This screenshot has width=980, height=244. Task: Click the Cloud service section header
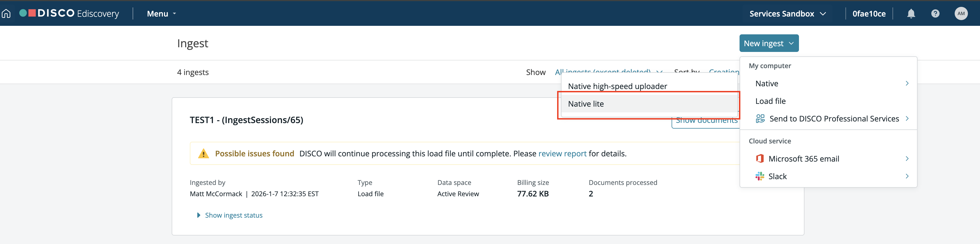[x=770, y=141]
